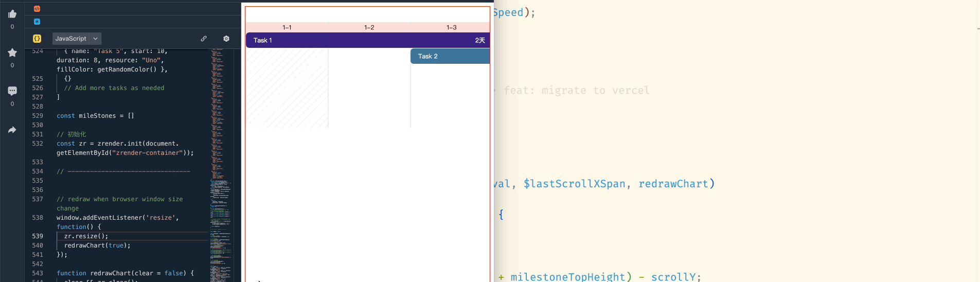Click the star favorite icon

[x=12, y=52]
